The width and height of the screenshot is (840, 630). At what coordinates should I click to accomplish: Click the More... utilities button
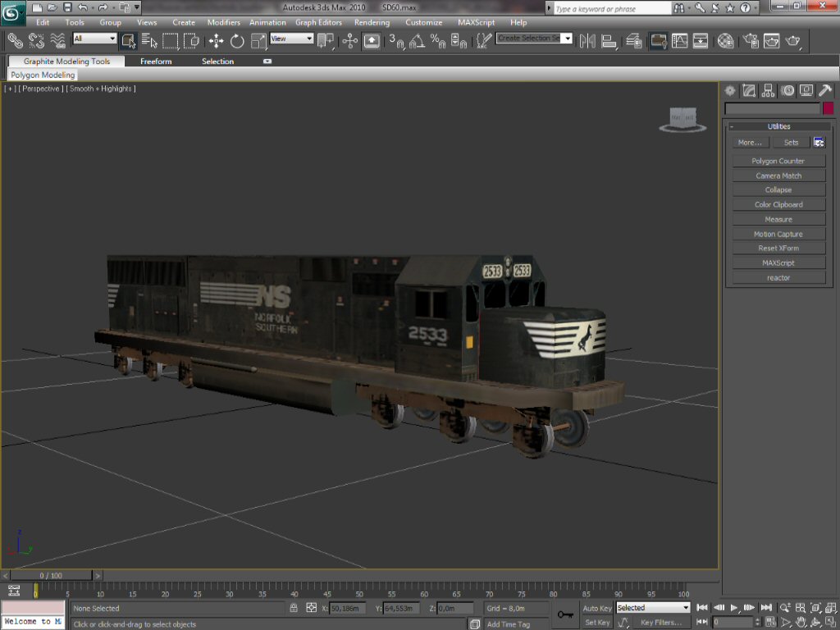pos(750,143)
